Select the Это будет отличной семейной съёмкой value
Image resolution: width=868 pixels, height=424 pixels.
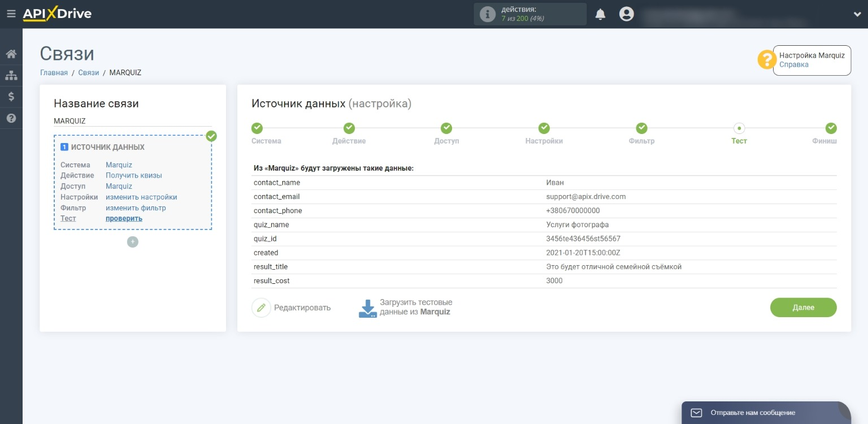pos(614,267)
